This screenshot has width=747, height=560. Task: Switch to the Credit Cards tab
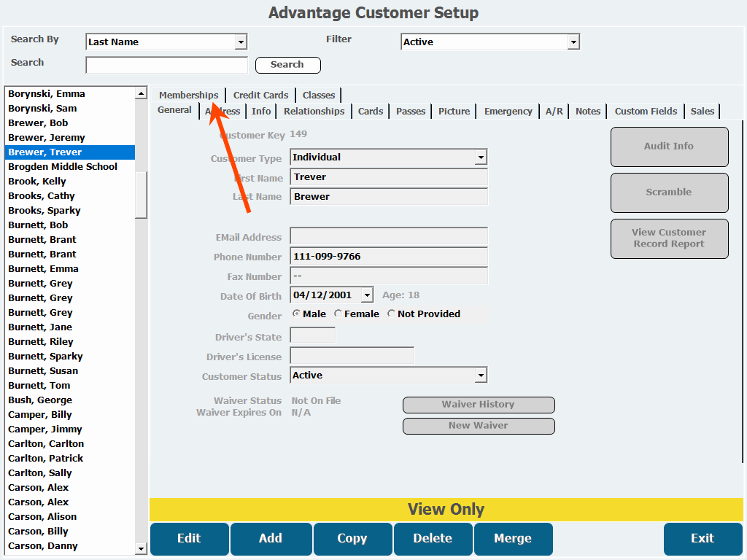pos(260,96)
